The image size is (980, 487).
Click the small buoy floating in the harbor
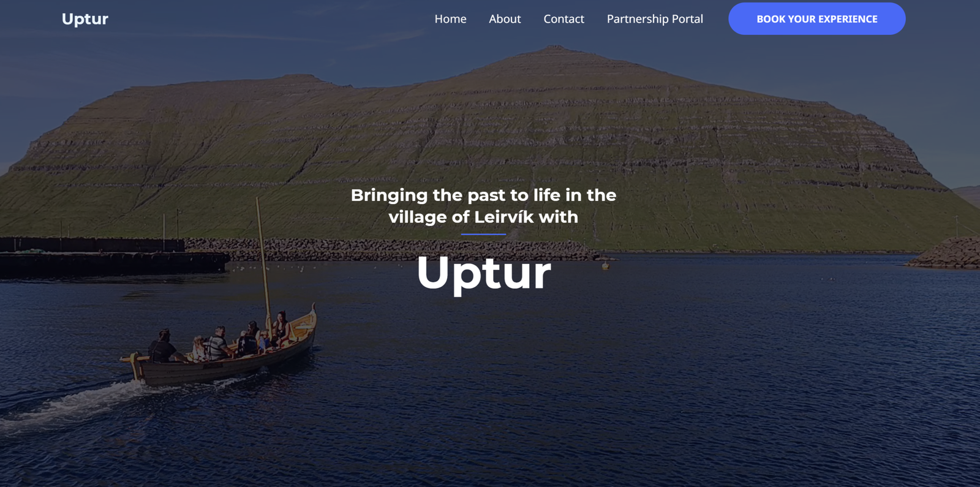[605, 265]
